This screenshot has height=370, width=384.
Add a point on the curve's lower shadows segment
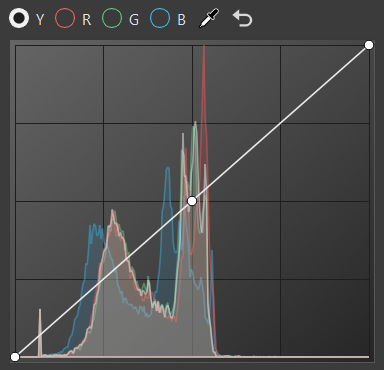click(x=103, y=279)
